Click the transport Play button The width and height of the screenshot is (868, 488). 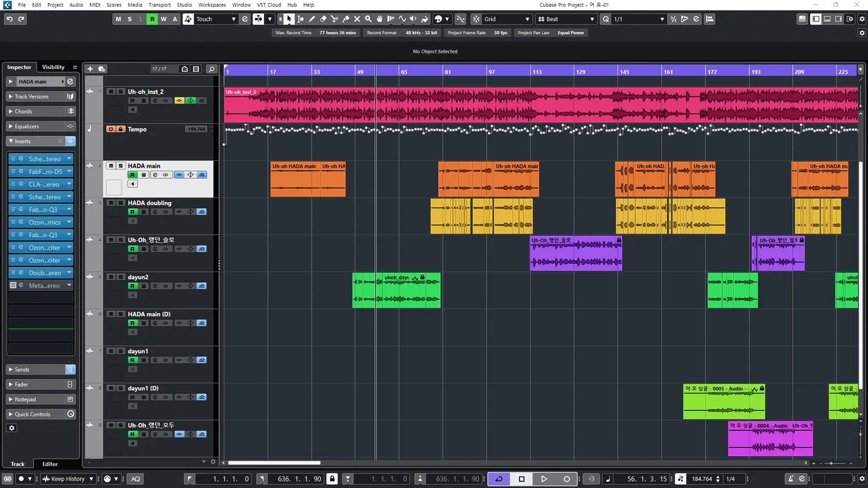pos(544,479)
